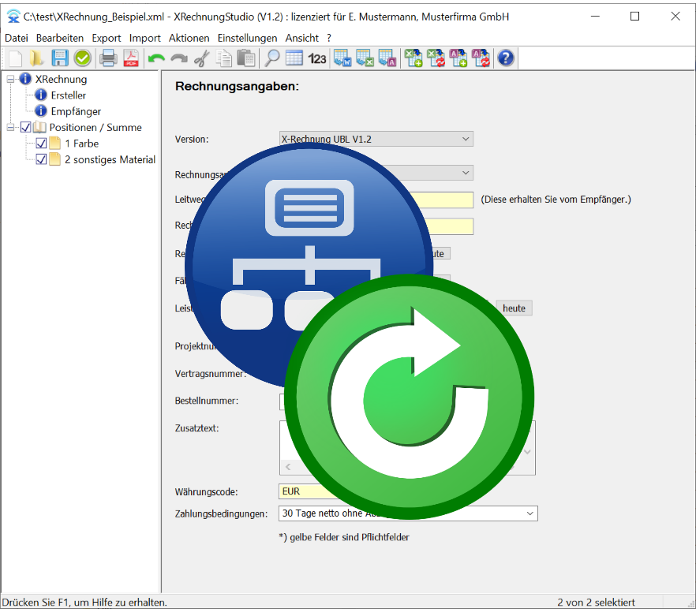This screenshot has height=616, width=696.
Task: Uncheck the checkbox for 1 Farbe
Action: 41,144
